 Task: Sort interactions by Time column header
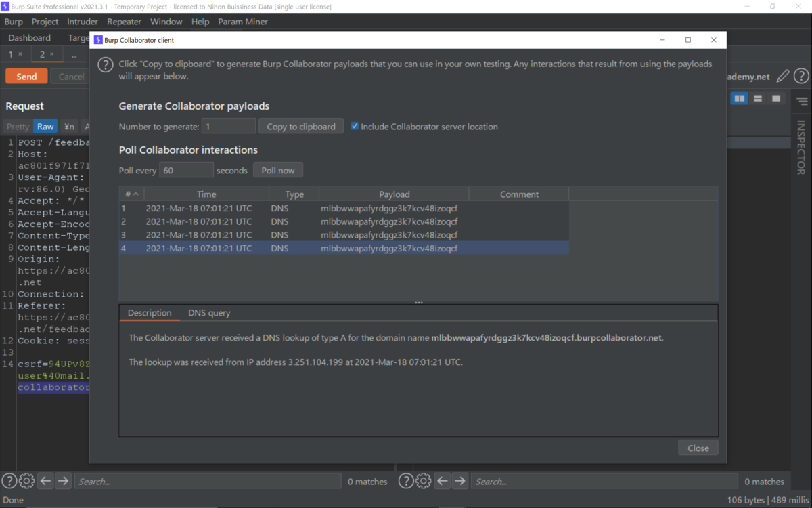tap(206, 194)
